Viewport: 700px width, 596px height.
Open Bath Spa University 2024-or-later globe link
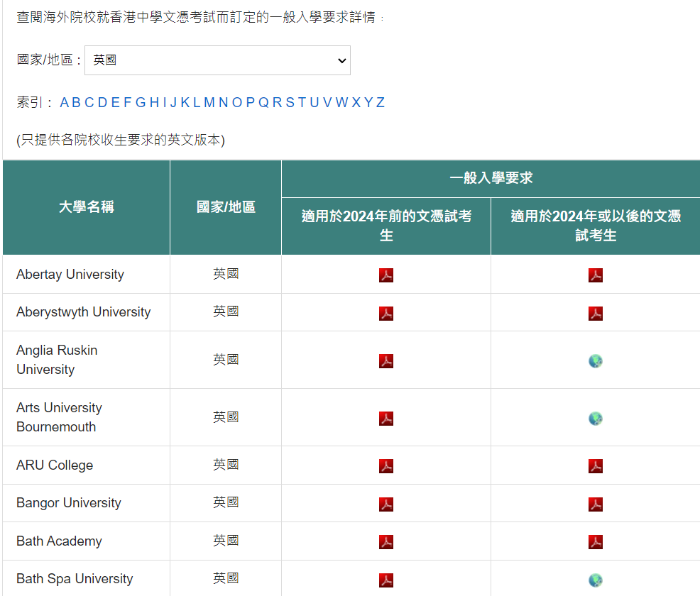click(x=596, y=580)
